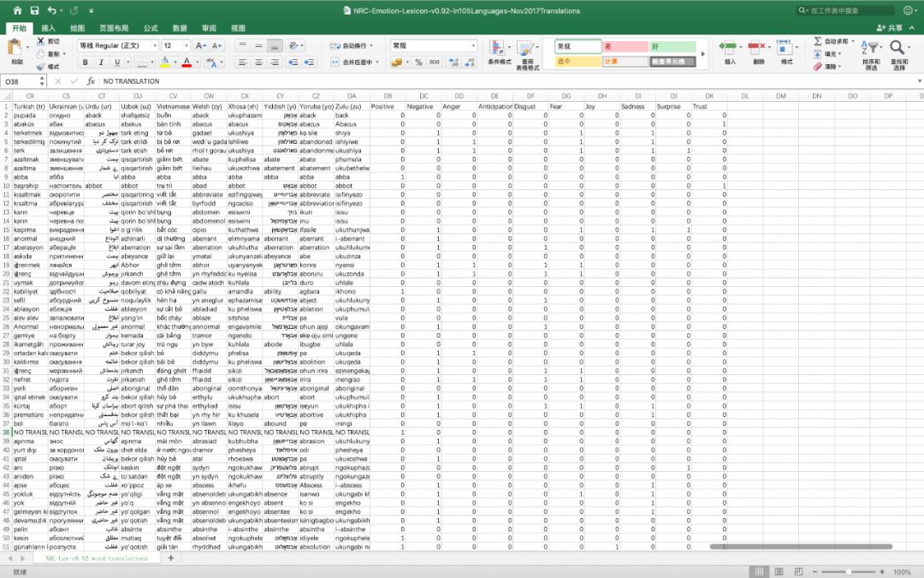924x578 pixels.
Task: Open the Merge and Center (合并后居中) dropdown arrow
Action: point(377,62)
